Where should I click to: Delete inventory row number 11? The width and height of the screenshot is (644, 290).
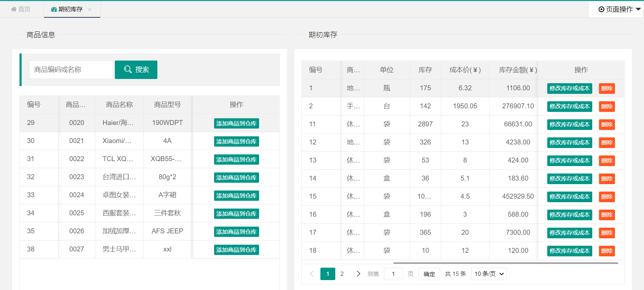pos(607,125)
